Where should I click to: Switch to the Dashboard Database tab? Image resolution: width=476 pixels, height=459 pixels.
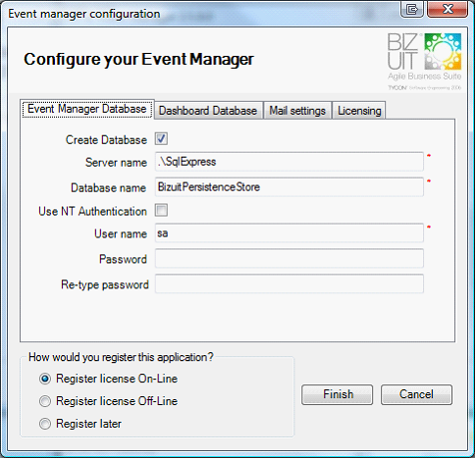point(208,111)
